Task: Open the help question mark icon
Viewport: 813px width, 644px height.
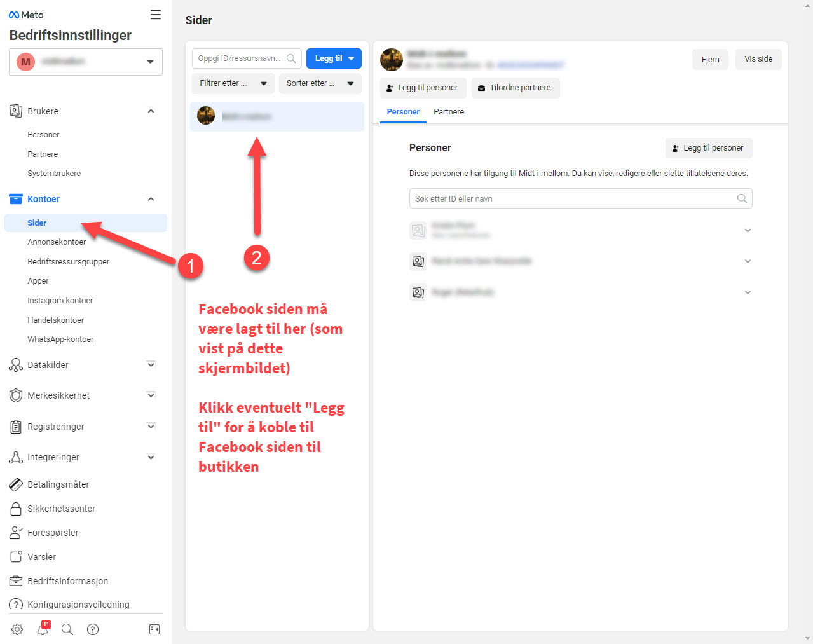Action: point(93,629)
